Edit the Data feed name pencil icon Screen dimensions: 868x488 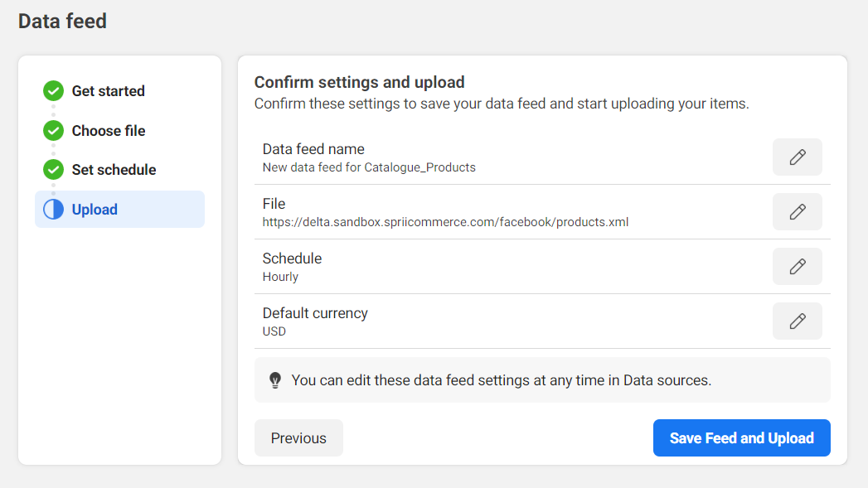point(797,157)
